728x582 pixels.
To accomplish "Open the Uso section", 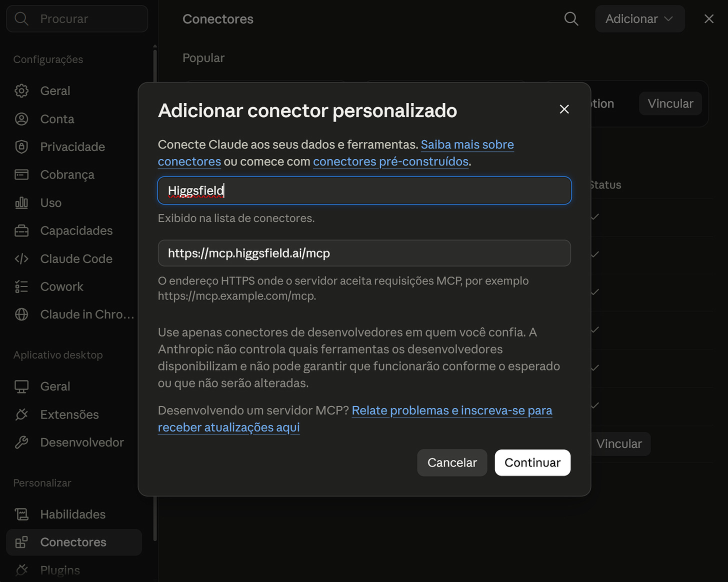I will [x=74, y=202].
